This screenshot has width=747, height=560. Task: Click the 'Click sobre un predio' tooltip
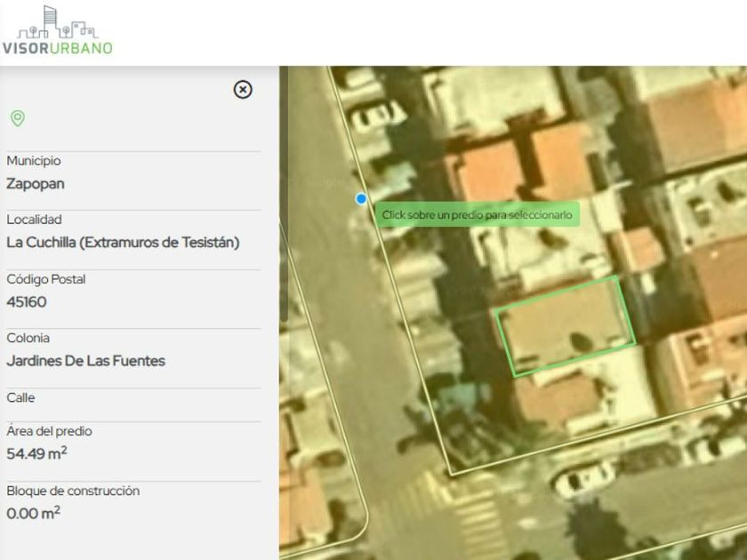[x=477, y=215]
